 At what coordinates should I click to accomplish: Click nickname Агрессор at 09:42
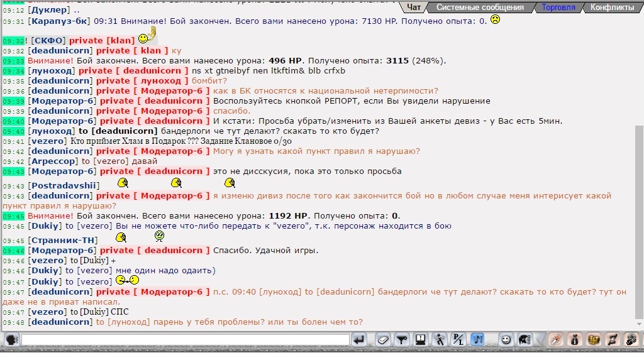53,161
